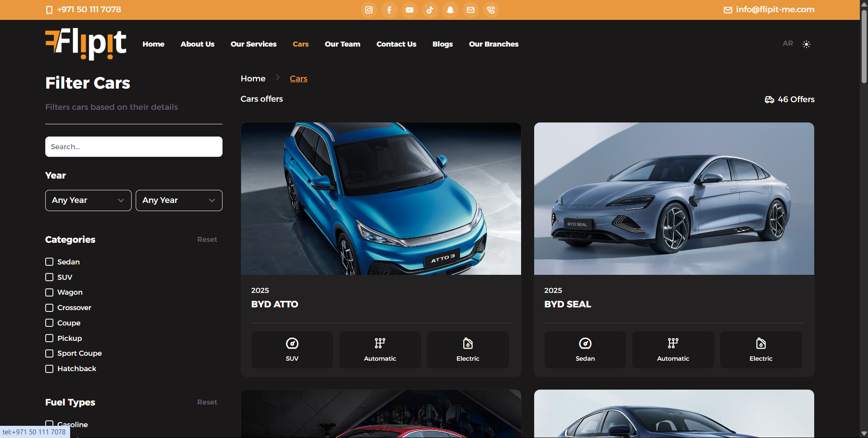The height and width of the screenshot is (438, 868).
Task: Open the Facebook social icon
Action: [x=389, y=10]
